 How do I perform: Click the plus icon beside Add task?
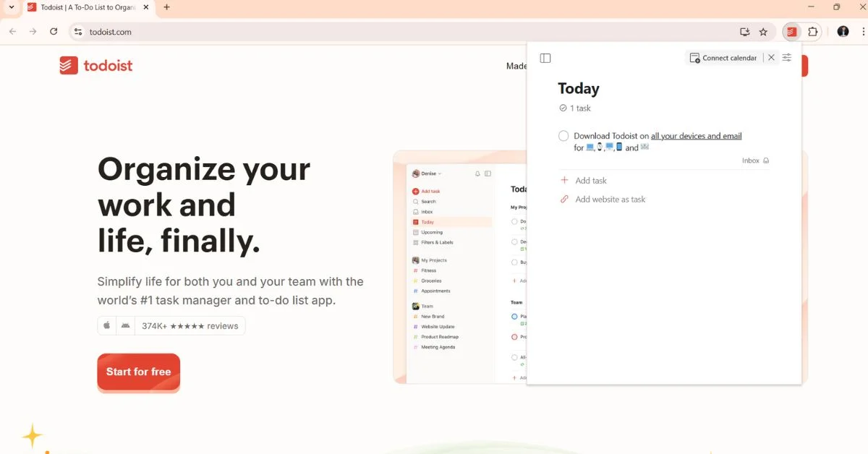point(564,181)
